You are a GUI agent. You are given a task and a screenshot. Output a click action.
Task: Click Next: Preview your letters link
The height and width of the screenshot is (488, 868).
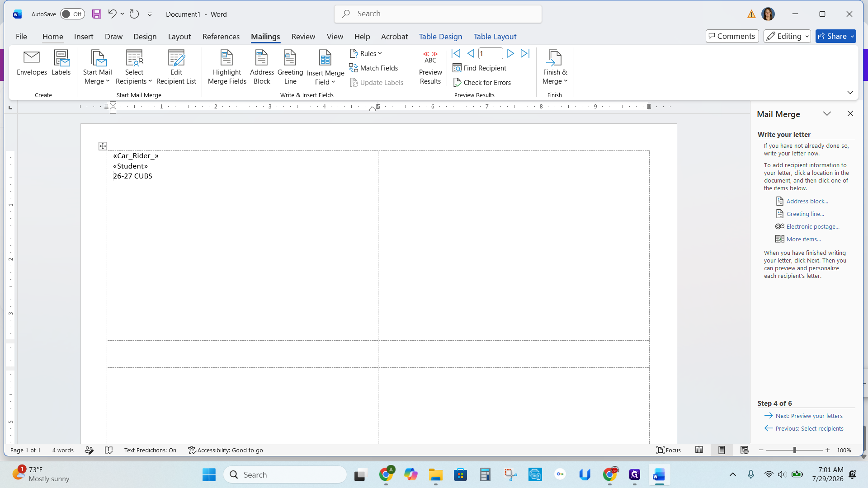tap(809, 416)
